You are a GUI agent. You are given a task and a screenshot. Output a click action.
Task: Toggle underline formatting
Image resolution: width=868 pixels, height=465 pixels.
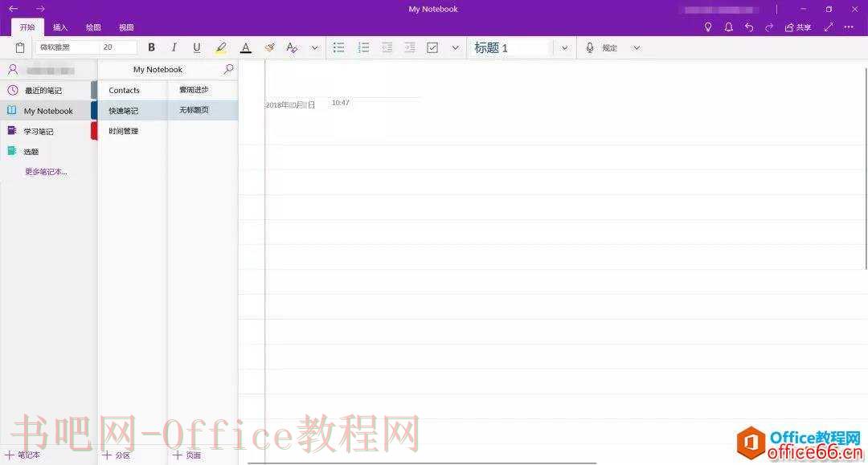pyautogui.click(x=197, y=47)
